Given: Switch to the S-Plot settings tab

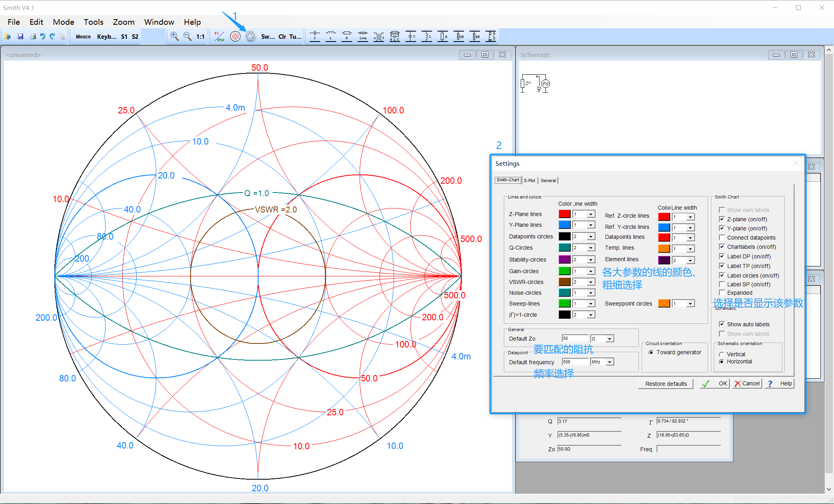Looking at the screenshot, I should [x=529, y=181].
